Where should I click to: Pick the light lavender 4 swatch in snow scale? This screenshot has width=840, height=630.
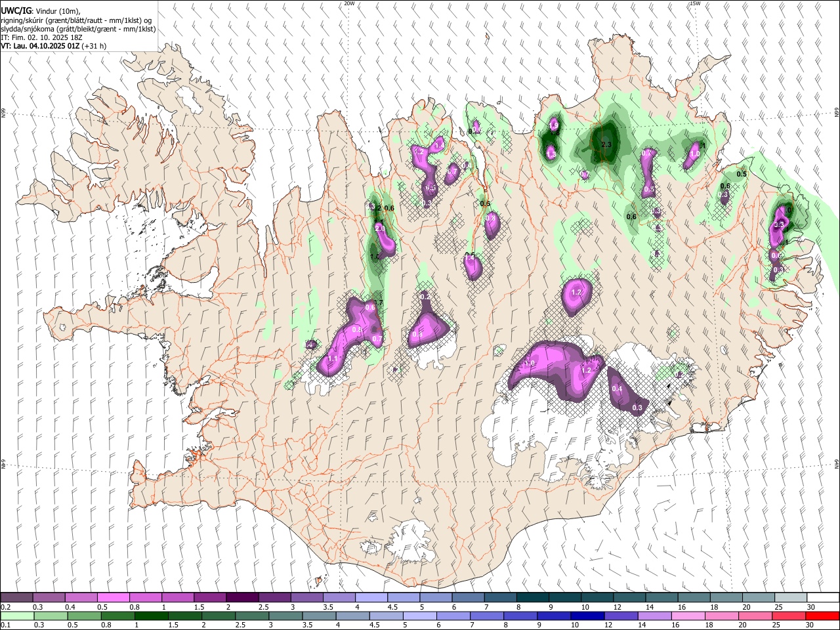(x=371, y=597)
